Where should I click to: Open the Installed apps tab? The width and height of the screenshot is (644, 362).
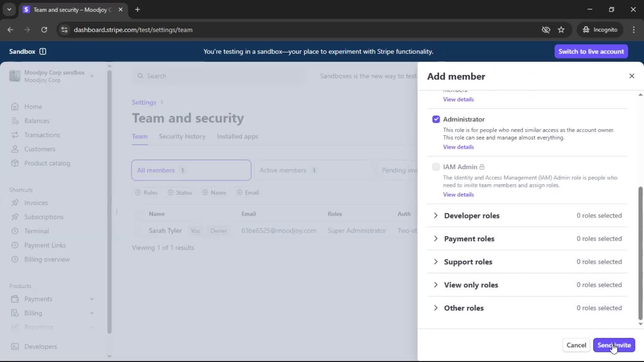[x=237, y=136]
